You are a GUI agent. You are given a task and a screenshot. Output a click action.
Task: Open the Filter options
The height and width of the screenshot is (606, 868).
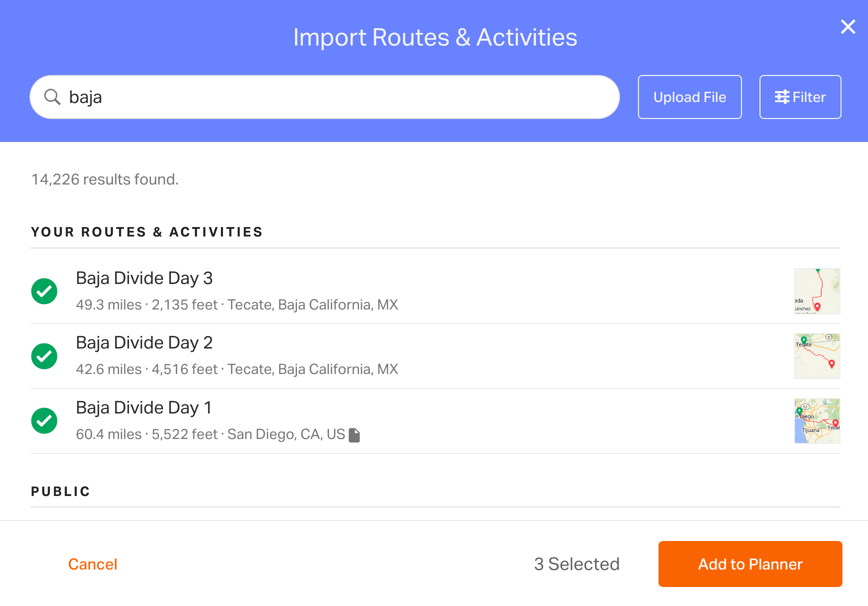[x=799, y=96]
